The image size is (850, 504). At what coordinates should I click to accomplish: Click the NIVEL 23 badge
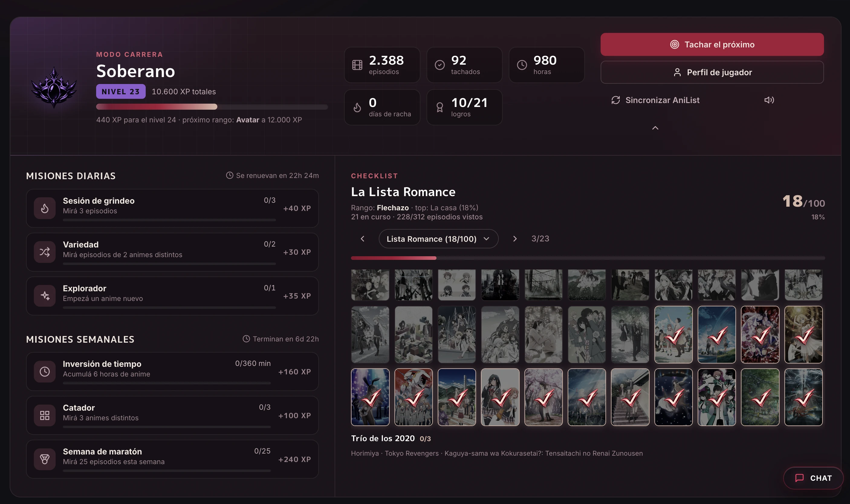tap(121, 92)
